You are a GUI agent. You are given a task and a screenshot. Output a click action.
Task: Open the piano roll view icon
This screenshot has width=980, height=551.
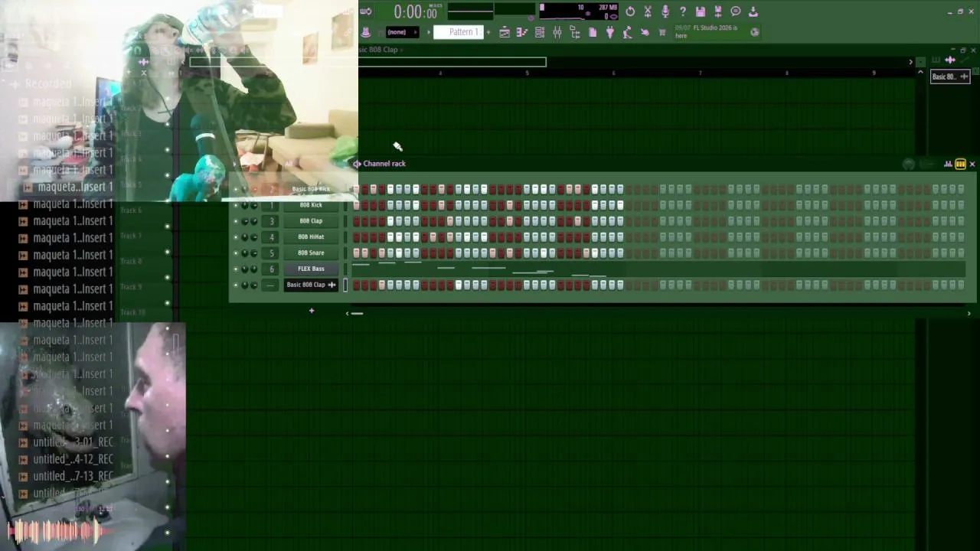coord(522,32)
